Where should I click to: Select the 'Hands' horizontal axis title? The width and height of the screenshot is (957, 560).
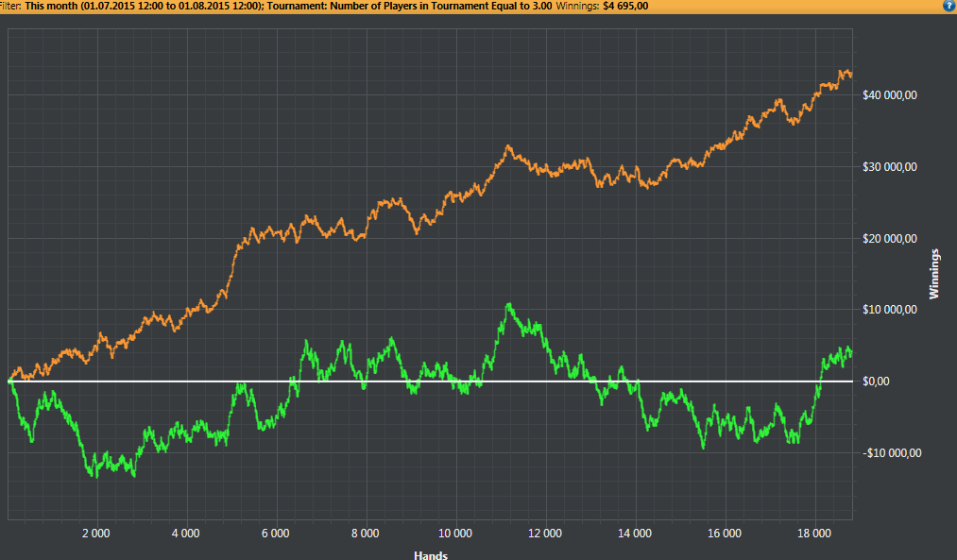(431, 554)
